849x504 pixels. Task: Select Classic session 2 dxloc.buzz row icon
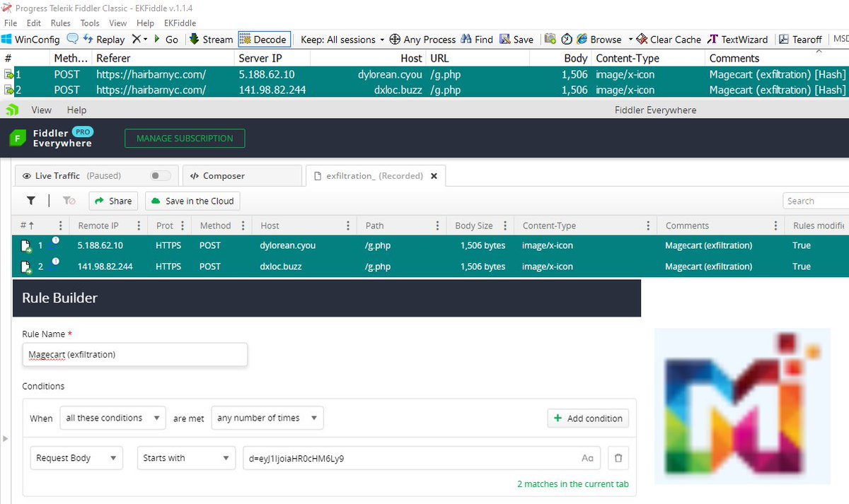click(9, 90)
